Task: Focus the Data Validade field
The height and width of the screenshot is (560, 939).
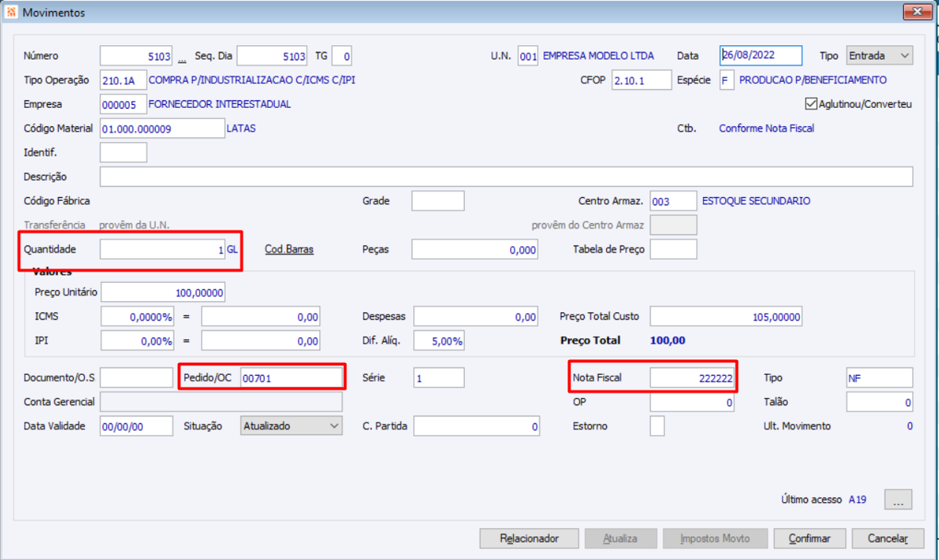Action: tap(136, 427)
